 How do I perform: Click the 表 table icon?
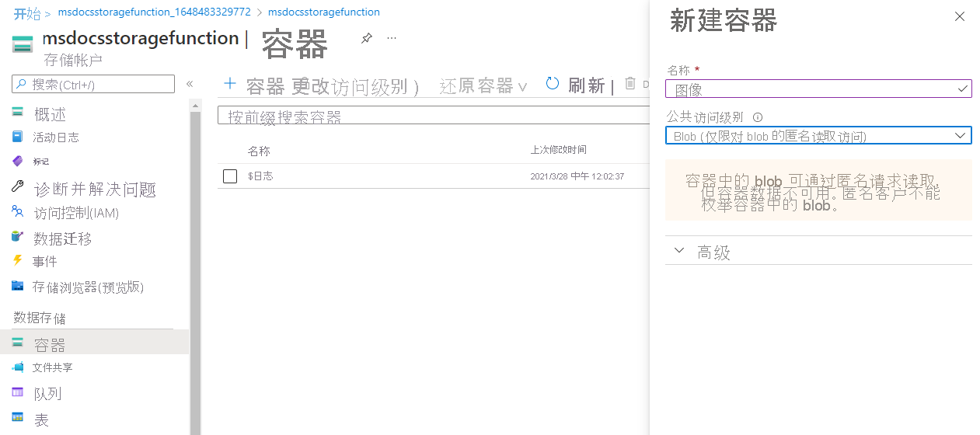(18, 418)
